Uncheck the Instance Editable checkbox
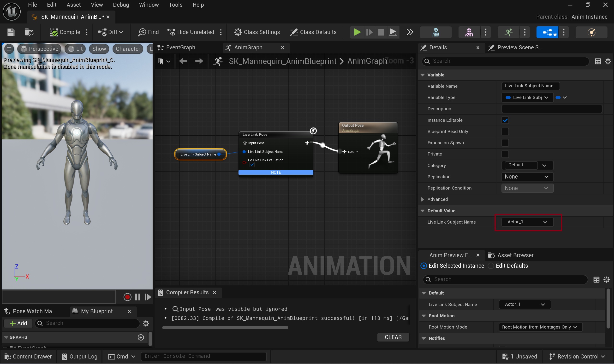The height and width of the screenshot is (364, 614). 505,120
